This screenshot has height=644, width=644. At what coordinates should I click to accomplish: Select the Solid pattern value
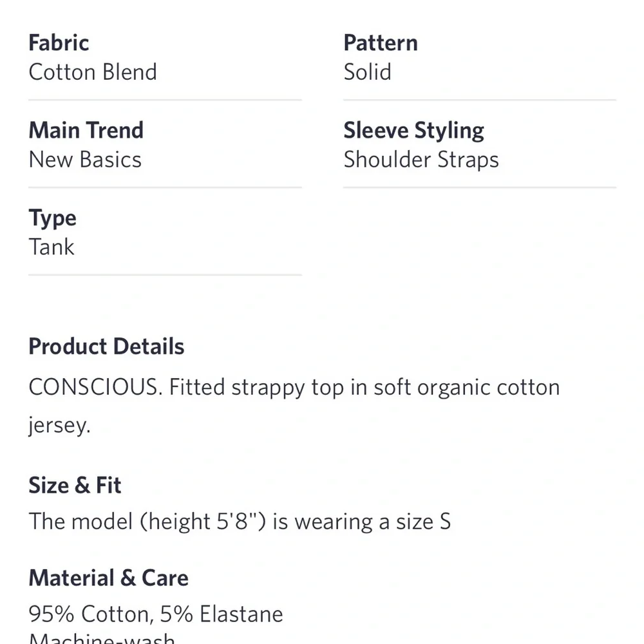[x=367, y=72]
